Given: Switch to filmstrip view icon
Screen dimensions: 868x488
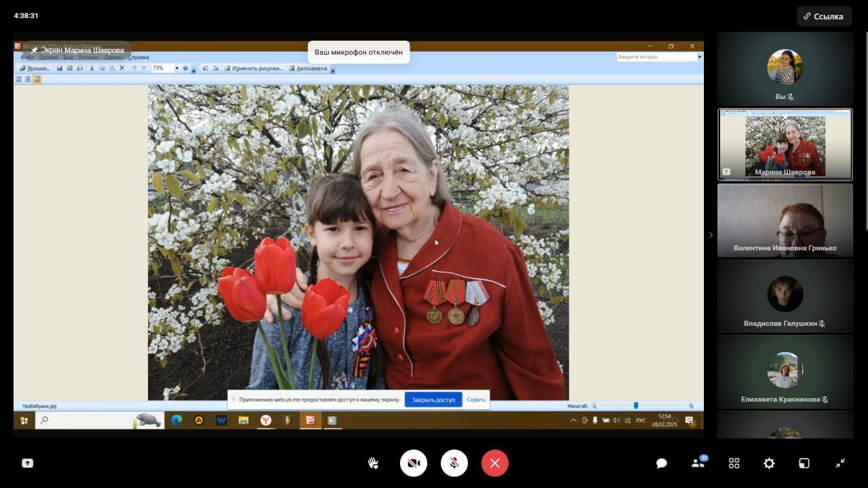Looking at the screenshot, I should click(28, 79).
